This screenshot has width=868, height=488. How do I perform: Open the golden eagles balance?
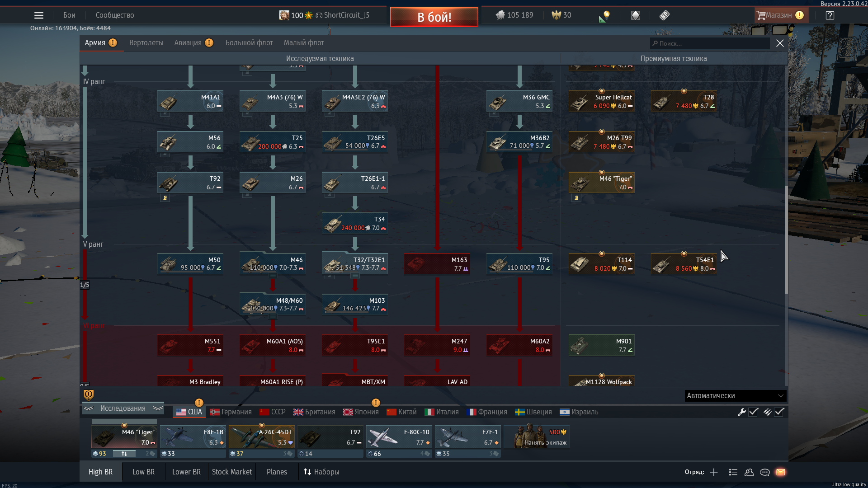pyautogui.click(x=561, y=15)
